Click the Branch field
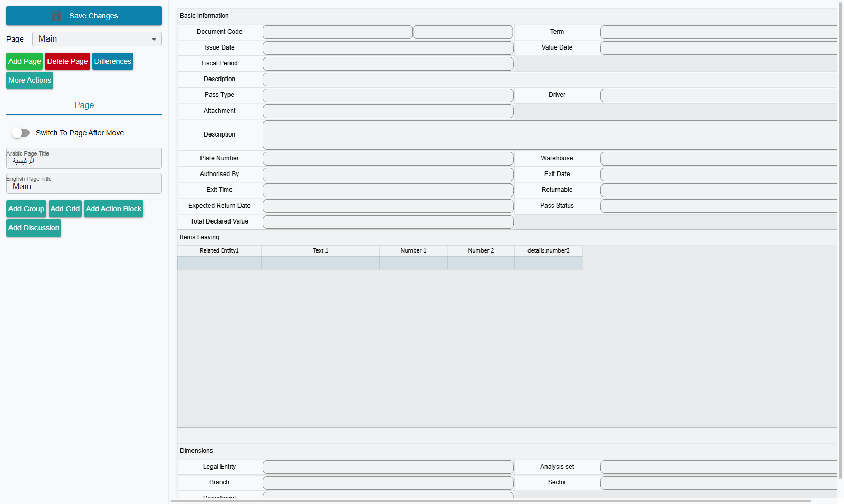 point(388,483)
